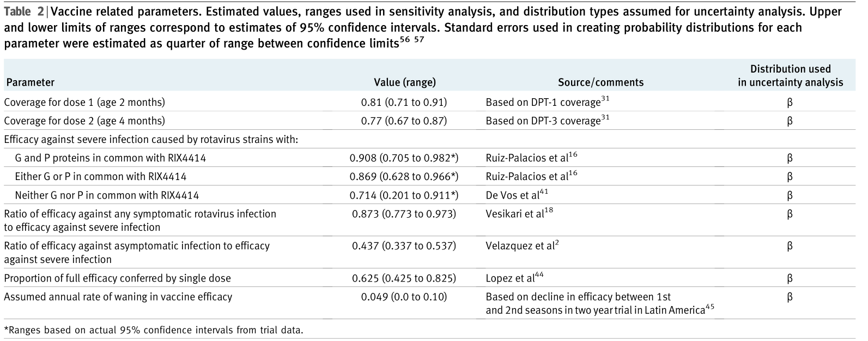Open reference 45 after 'Latin America'

[x=709, y=307]
